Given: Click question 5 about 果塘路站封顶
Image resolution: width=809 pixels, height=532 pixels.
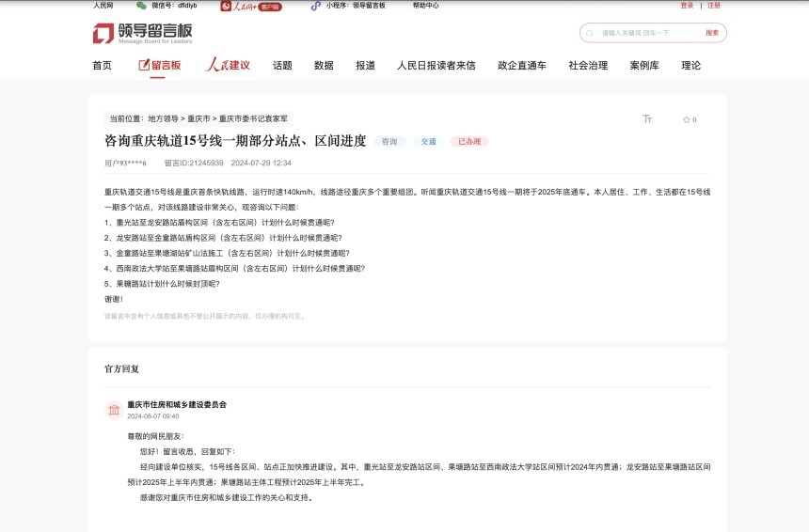Looking at the screenshot, I should pos(162,284).
